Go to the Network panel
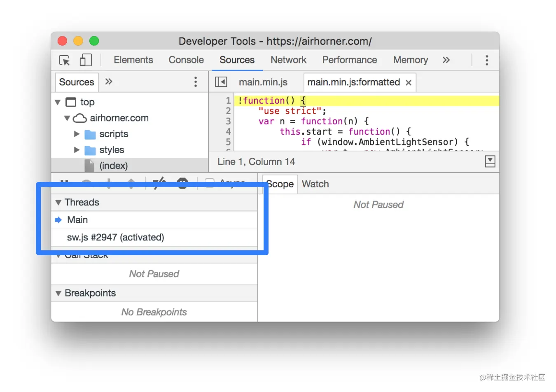The height and width of the screenshot is (392, 556). 289,60
